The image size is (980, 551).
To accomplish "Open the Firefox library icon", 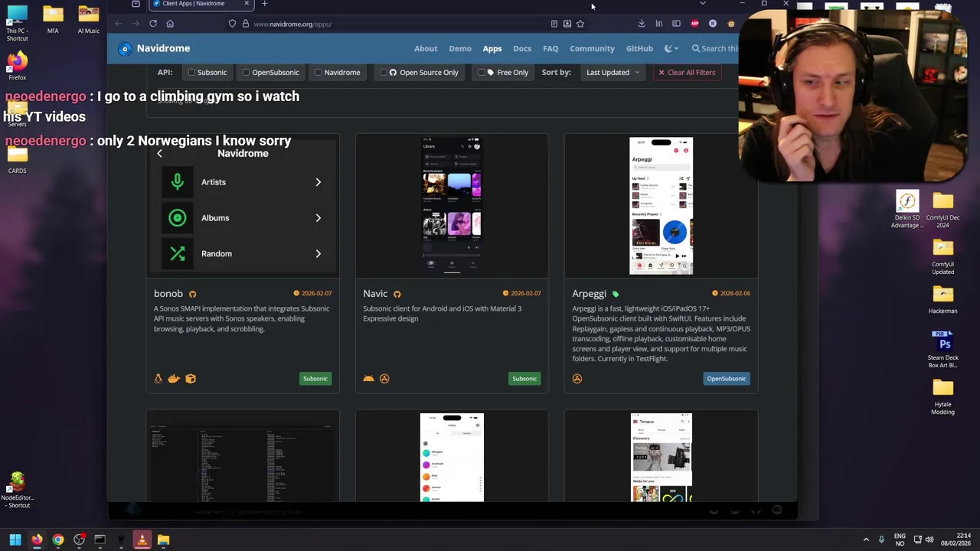I will point(659,24).
